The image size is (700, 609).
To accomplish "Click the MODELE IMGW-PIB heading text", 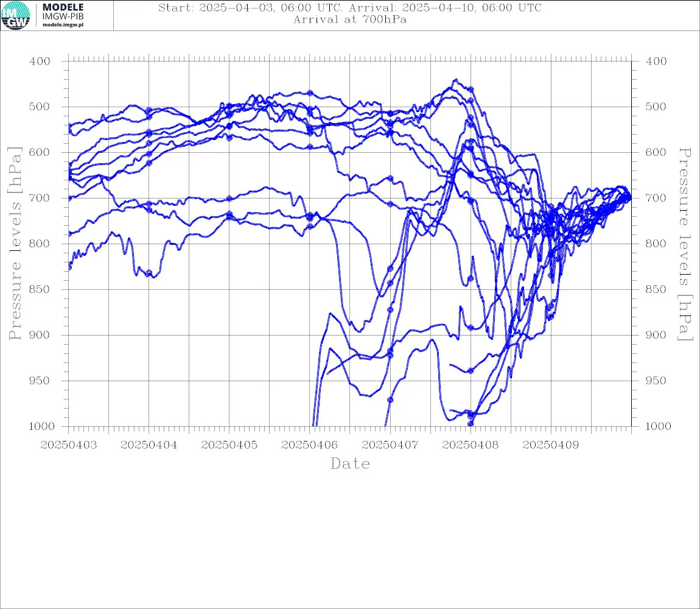I will click(63, 12).
